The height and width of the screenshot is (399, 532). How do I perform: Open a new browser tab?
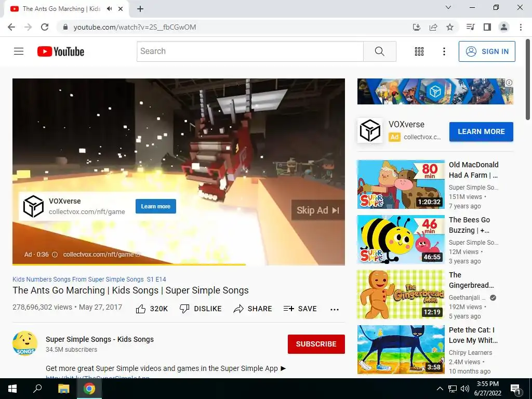(x=140, y=9)
